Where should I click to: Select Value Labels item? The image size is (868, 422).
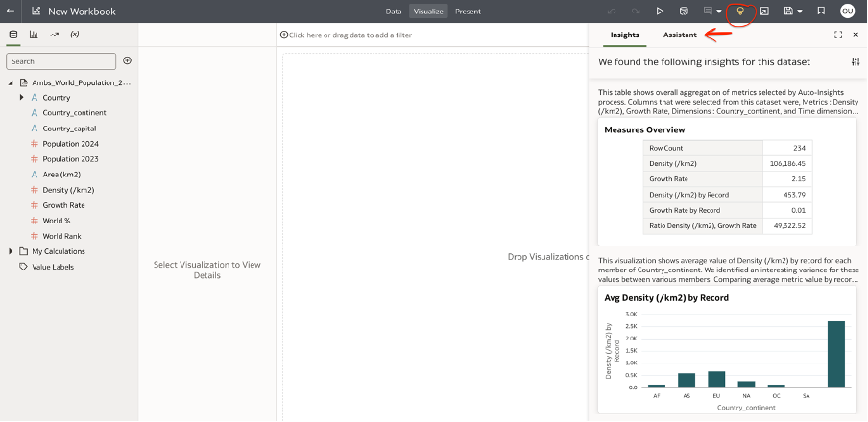pos(53,267)
